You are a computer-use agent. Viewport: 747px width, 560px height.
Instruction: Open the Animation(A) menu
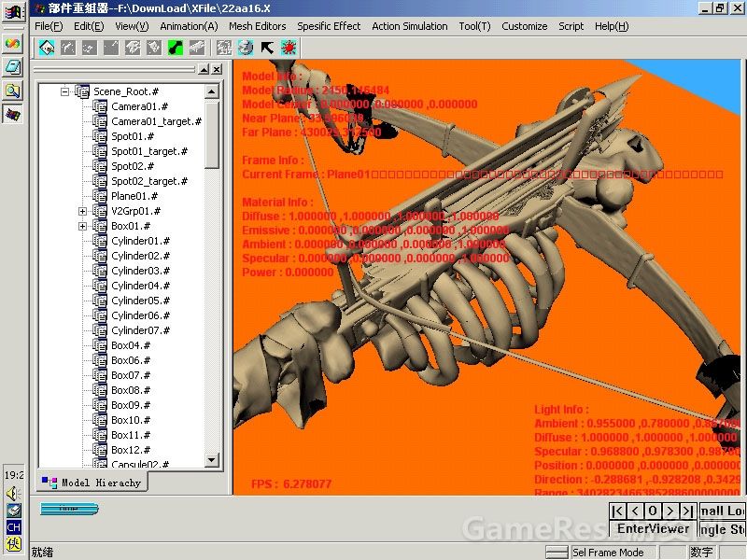(x=189, y=26)
